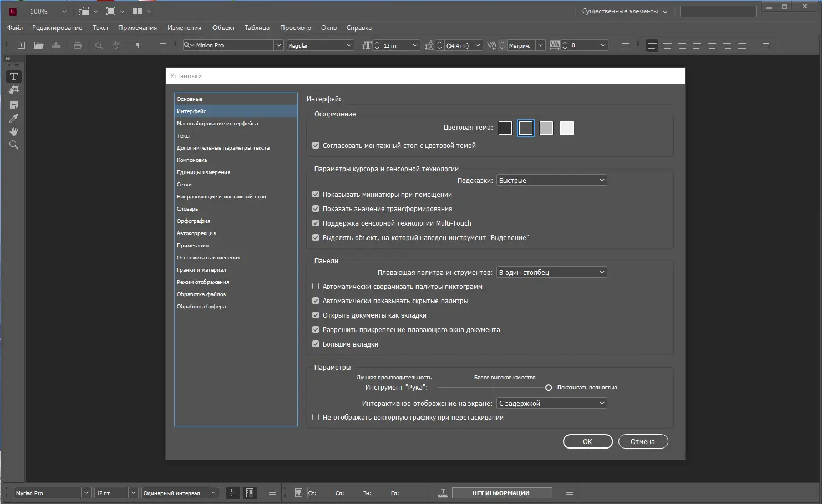Select the Note tool
Viewport: 822px width, 504px height.
[x=14, y=105]
